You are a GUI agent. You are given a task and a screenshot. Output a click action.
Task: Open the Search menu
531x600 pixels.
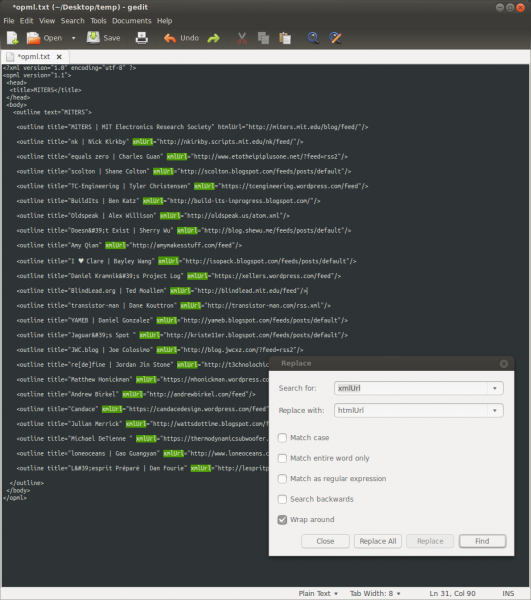pos(72,21)
